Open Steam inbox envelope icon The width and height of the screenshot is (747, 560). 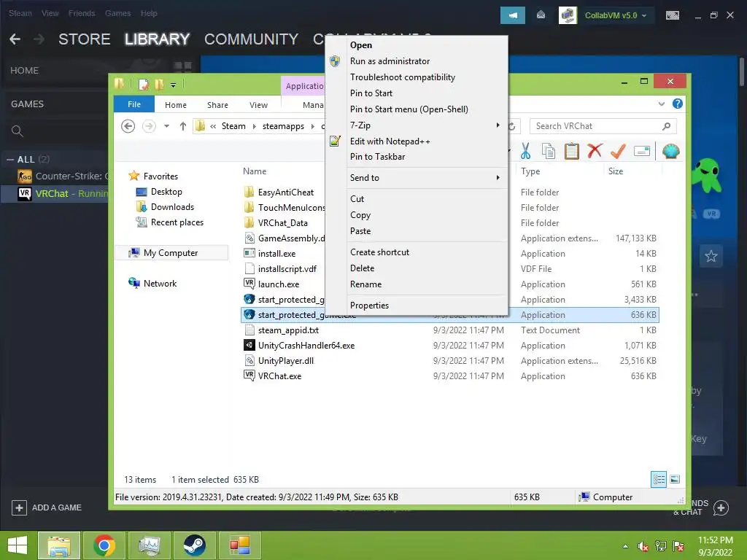[541, 15]
